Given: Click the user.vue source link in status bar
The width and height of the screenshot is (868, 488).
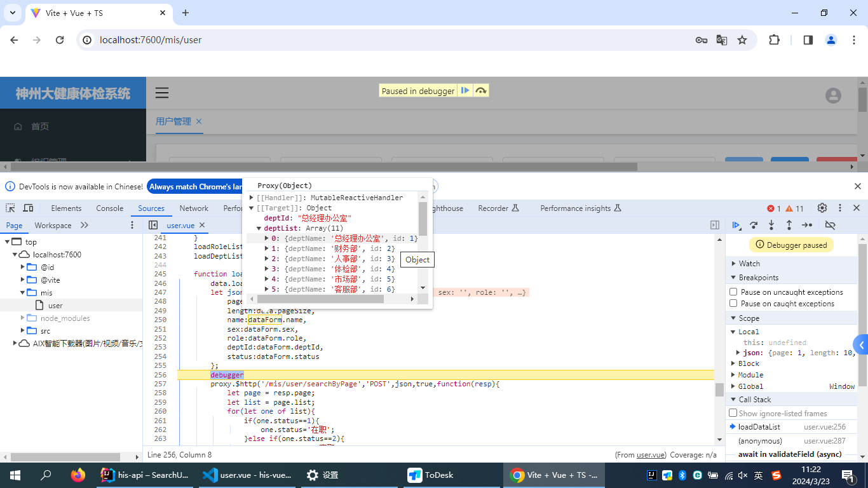Looking at the screenshot, I should [650, 455].
